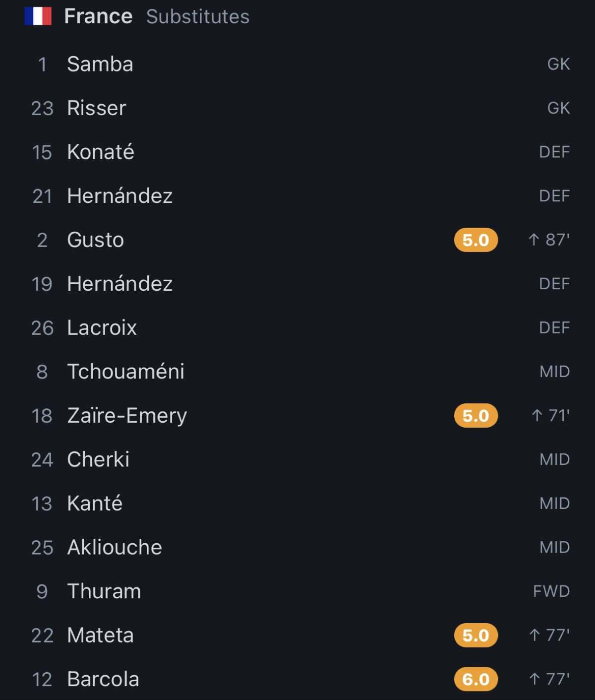
Task: Click Mateta's 5.0 rating badge
Action: pos(476,636)
